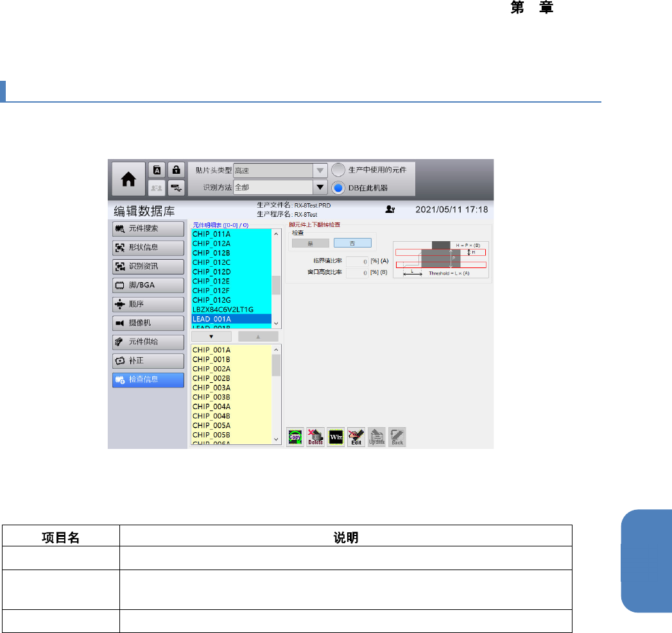Click the 临界值比率 input field
672x633 pixels.
[x=357, y=261]
